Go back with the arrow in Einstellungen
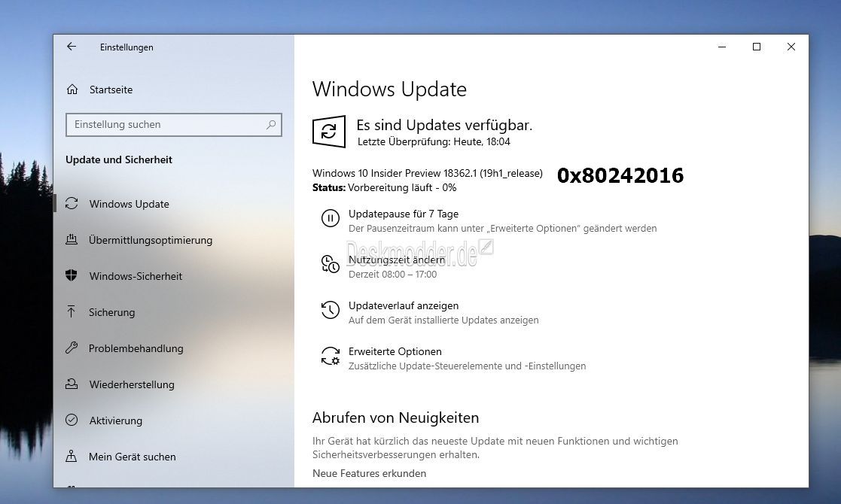The height and width of the screenshot is (504, 841). 72,47
